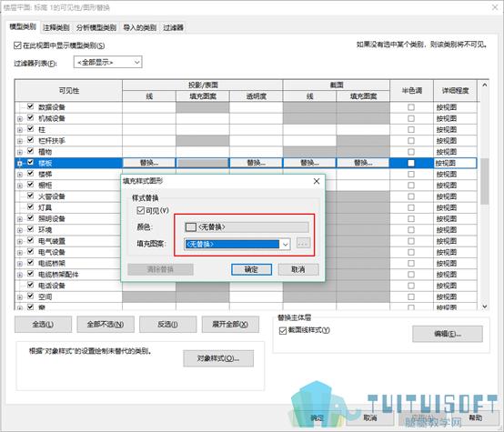
Task: Select the 电话设备 row label
Action: tap(52, 286)
